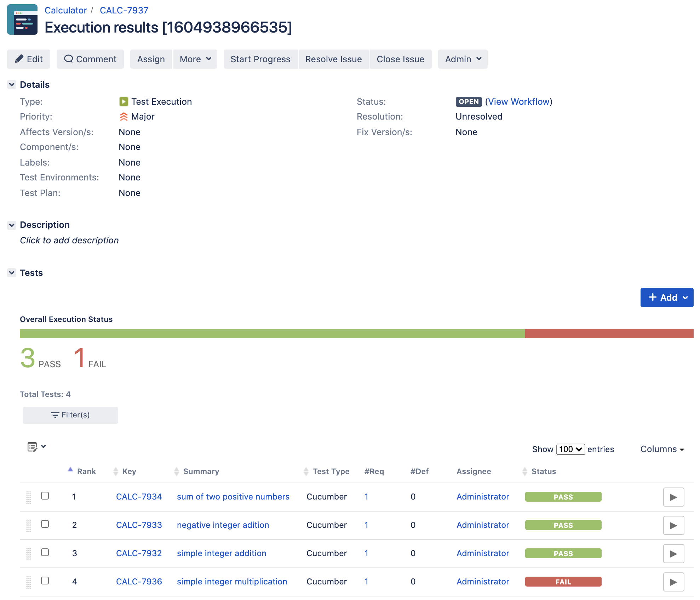The image size is (700, 600).
Task: Sort the table by Key column
Action: tap(116, 471)
